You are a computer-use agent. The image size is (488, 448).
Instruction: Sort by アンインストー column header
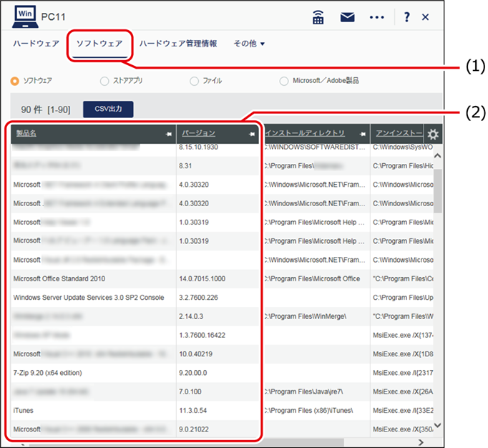click(399, 133)
